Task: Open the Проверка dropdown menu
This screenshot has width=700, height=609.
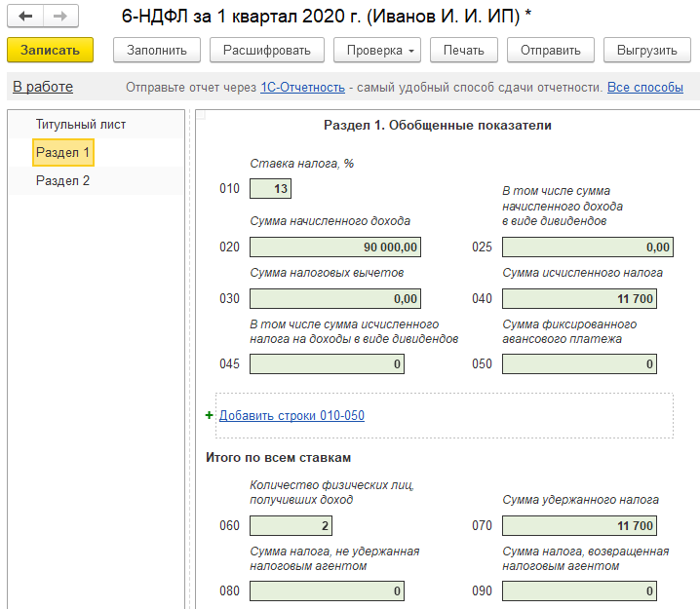Action: coord(379,50)
